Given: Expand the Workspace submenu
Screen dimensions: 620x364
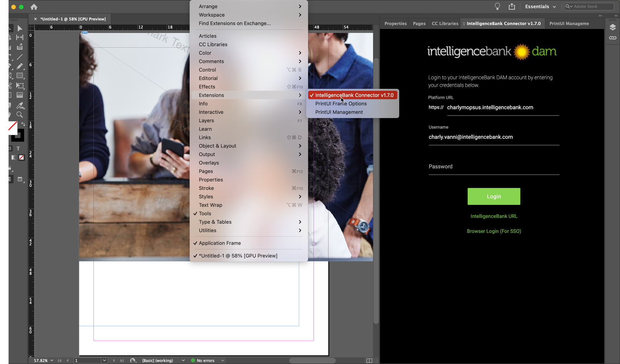Looking at the screenshot, I should (x=249, y=15).
